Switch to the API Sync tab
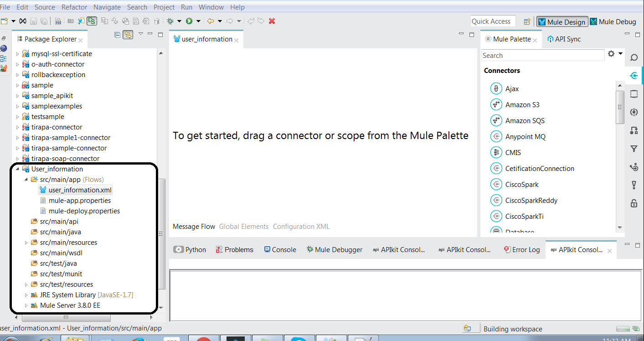This screenshot has width=644, height=341. tap(564, 39)
